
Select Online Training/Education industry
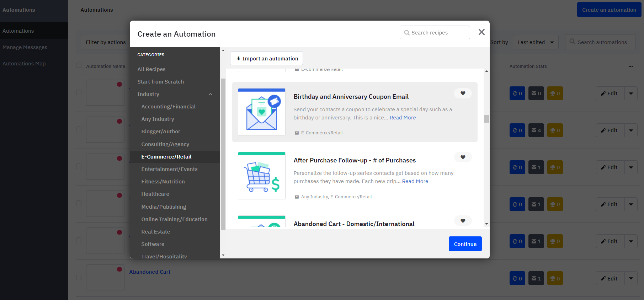click(x=175, y=219)
